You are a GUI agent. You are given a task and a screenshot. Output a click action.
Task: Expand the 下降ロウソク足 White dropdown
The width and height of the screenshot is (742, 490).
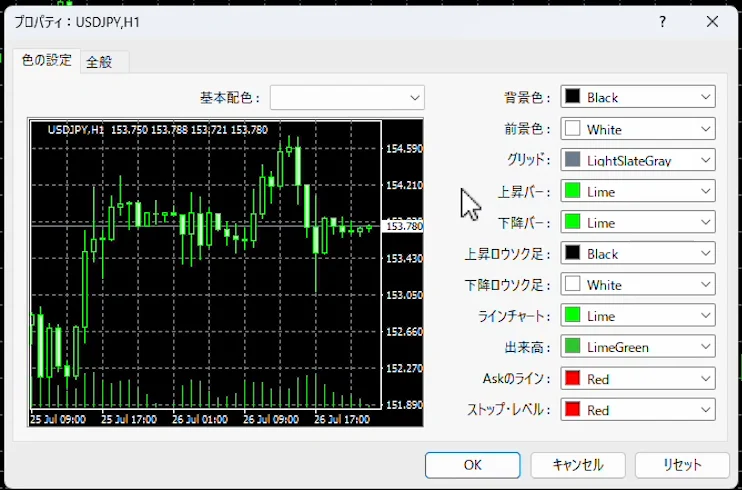click(x=638, y=285)
